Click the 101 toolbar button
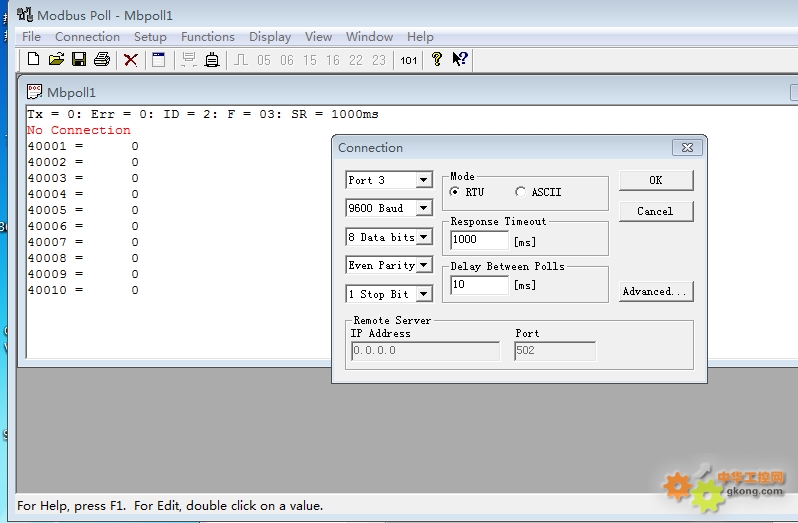Screen dimensions: 798x523 pyautogui.click(x=408, y=61)
